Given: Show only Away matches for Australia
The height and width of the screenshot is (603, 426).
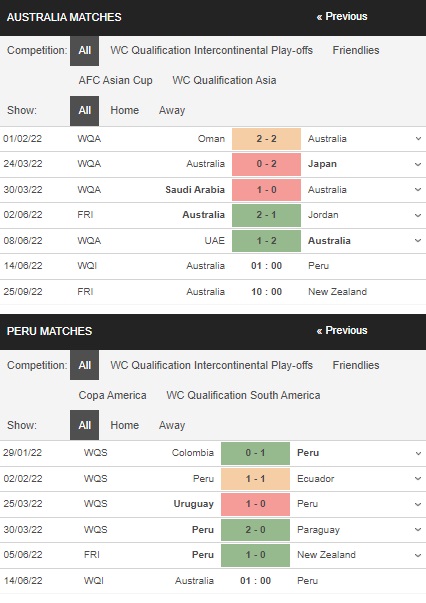Looking at the screenshot, I should pos(172,110).
